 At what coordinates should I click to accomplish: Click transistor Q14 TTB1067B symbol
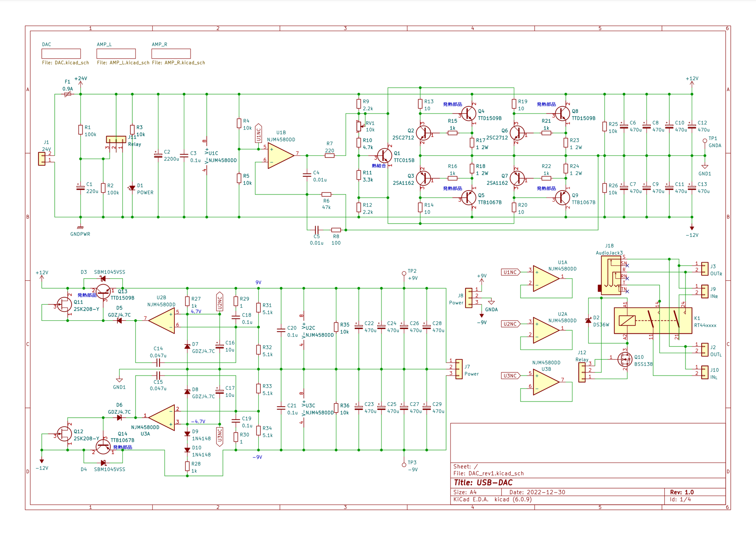(103, 446)
